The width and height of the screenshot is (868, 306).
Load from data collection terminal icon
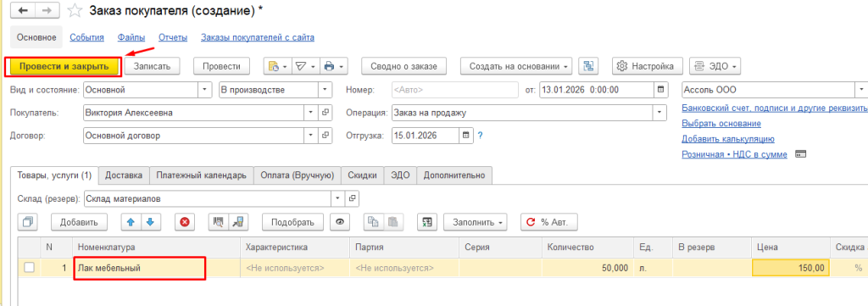pos(238,222)
